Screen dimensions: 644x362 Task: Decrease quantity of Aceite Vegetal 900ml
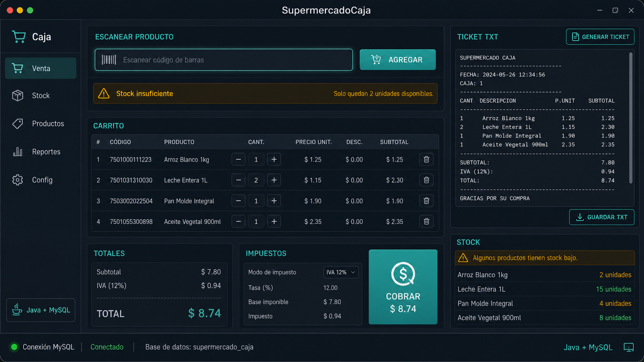coord(238,222)
